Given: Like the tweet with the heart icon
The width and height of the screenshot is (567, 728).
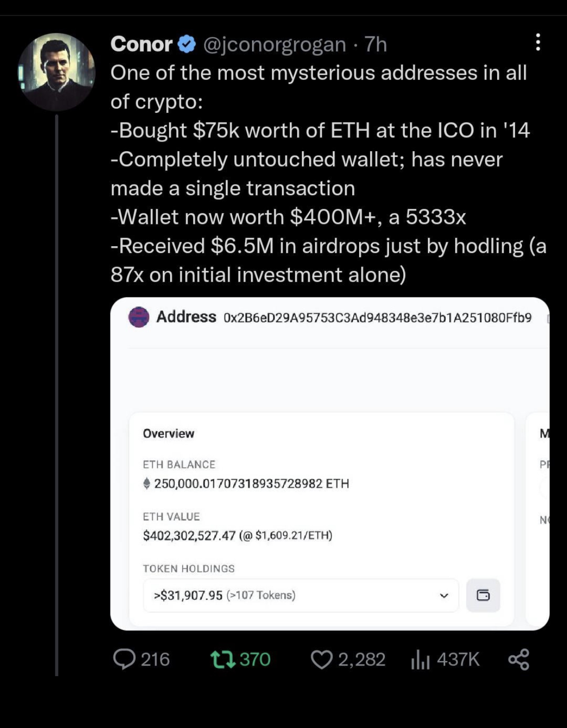Looking at the screenshot, I should point(322,660).
